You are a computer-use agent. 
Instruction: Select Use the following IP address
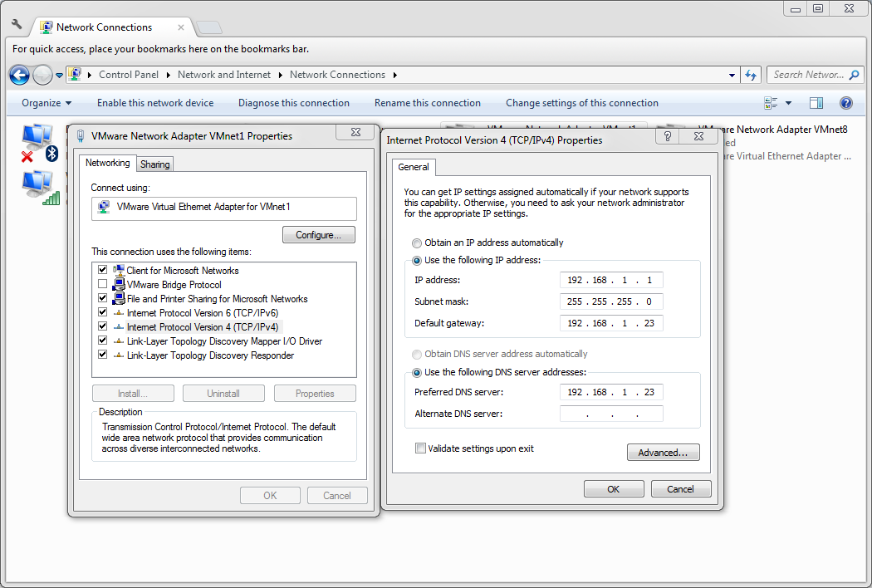click(x=417, y=260)
